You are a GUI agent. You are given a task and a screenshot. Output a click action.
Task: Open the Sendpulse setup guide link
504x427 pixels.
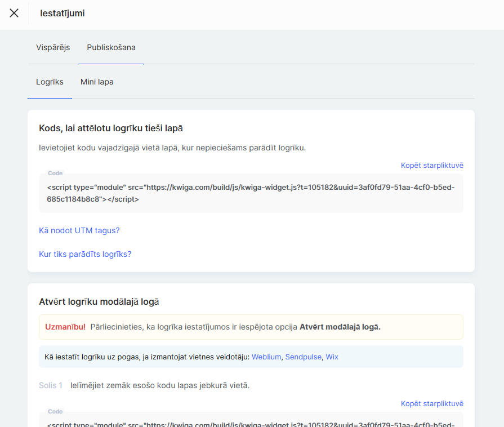pos(304,357)
